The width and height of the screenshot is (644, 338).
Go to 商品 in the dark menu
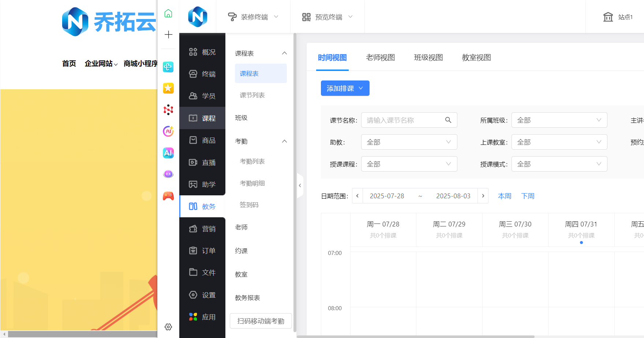[202, 140]
